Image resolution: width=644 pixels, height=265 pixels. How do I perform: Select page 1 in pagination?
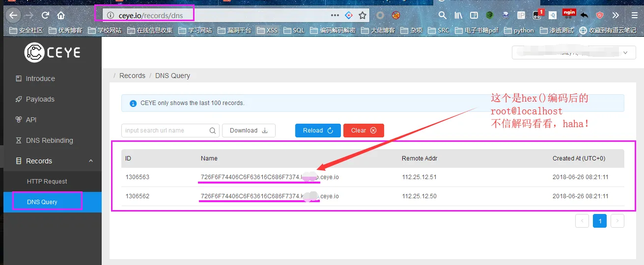600,221
